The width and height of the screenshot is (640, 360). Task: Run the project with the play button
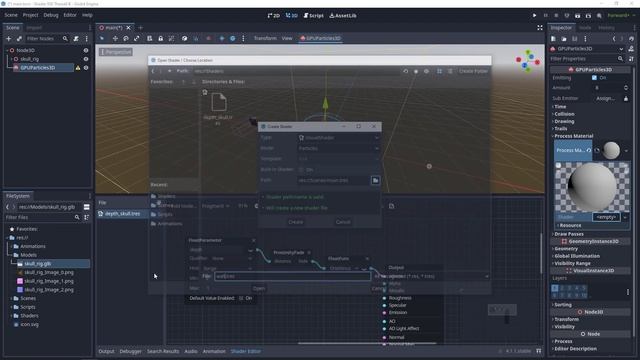point(534,16)
